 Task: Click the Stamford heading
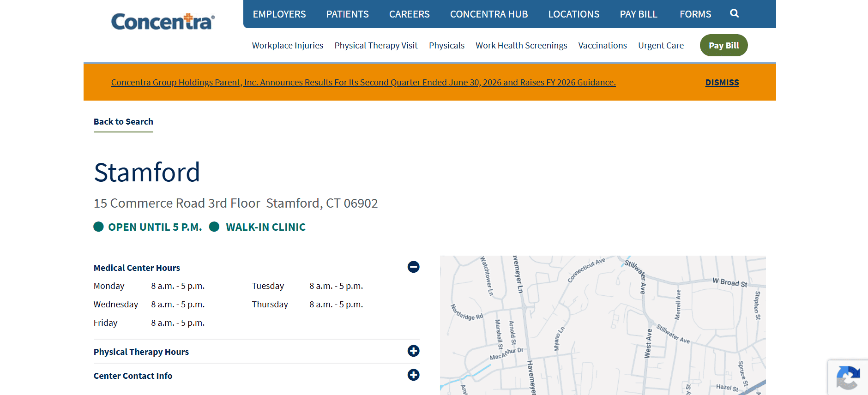(147, 172)
